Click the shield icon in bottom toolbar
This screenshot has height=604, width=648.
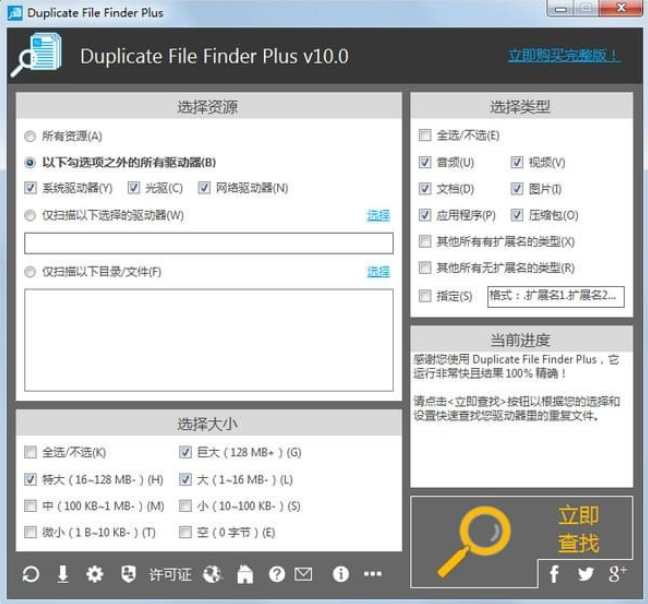[128, 574]
